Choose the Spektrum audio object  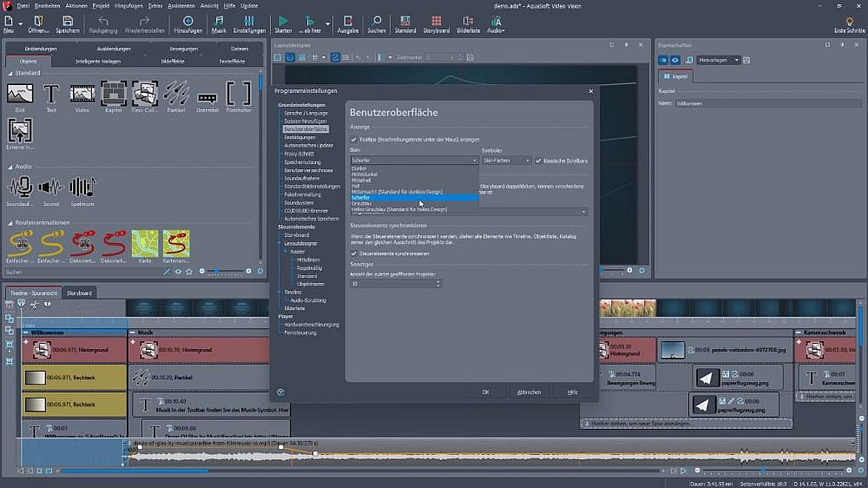coord(82,187)
